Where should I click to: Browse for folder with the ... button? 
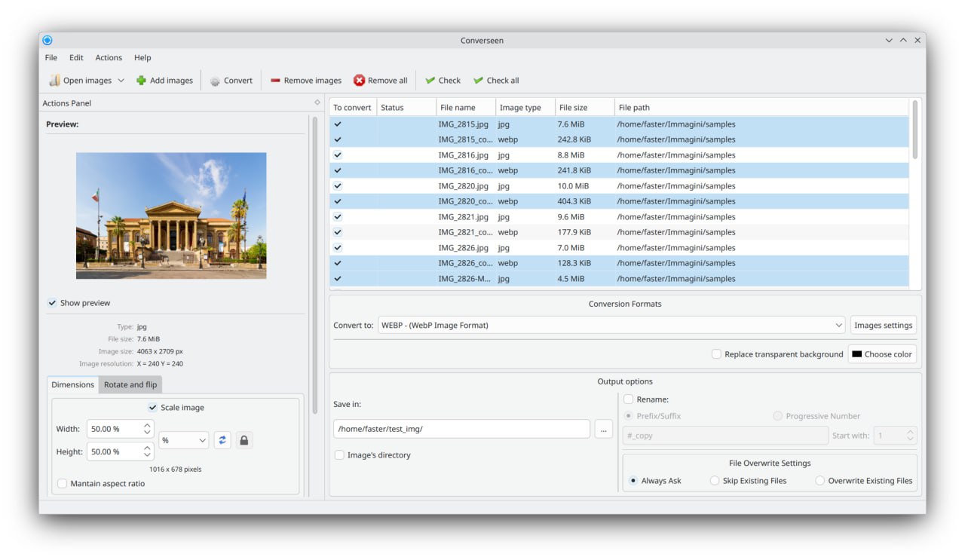[603, 429]
